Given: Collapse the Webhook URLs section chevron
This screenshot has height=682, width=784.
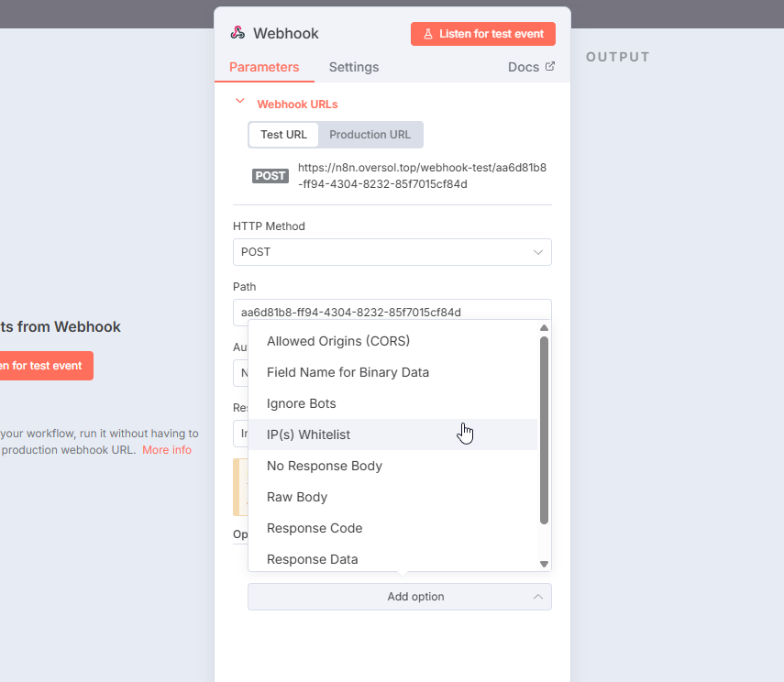Looking at the screenshot, I should click(x=240, y=103).
